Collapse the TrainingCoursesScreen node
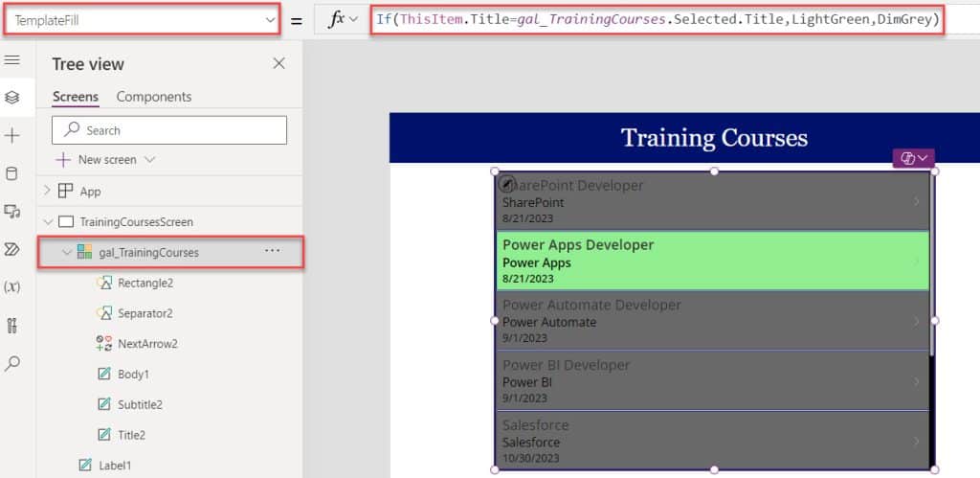Image resolution: width=980 pixels, height=478 pixels. (x=47, y=221)
